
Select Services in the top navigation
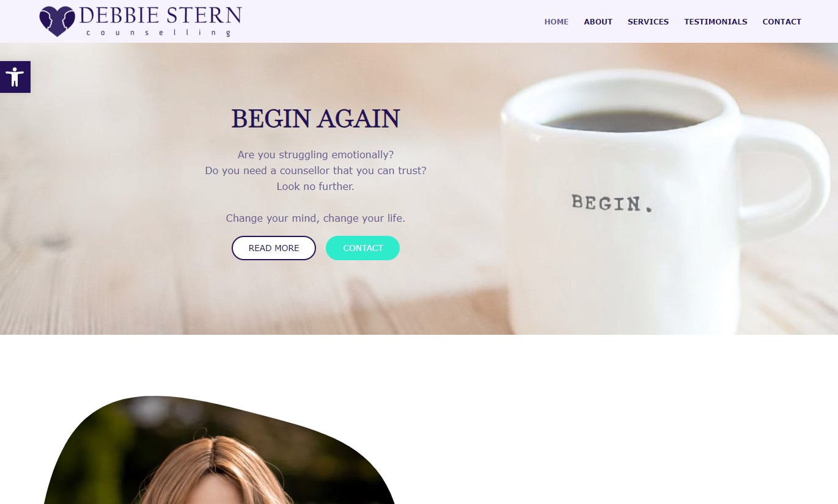click(x=648, y=21)
